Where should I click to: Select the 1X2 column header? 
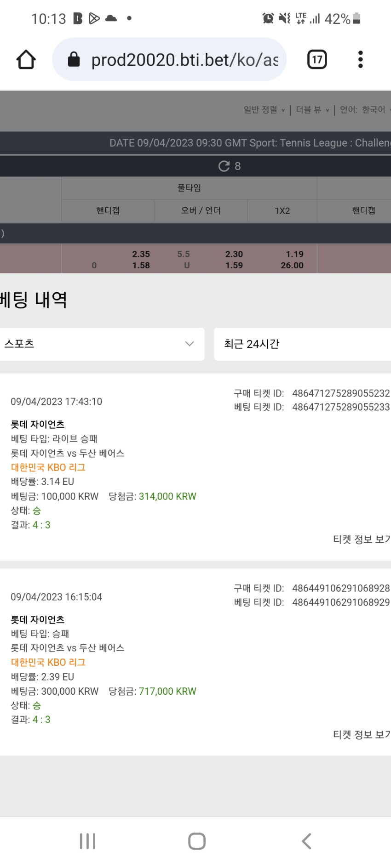282,210
